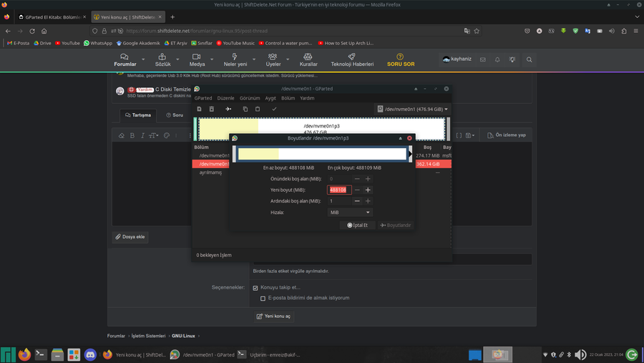Image resolution: width=644 pixels, height=363 pixels.
Task: Open the Bölüm menu in GParted
Action: click(288, 98)
